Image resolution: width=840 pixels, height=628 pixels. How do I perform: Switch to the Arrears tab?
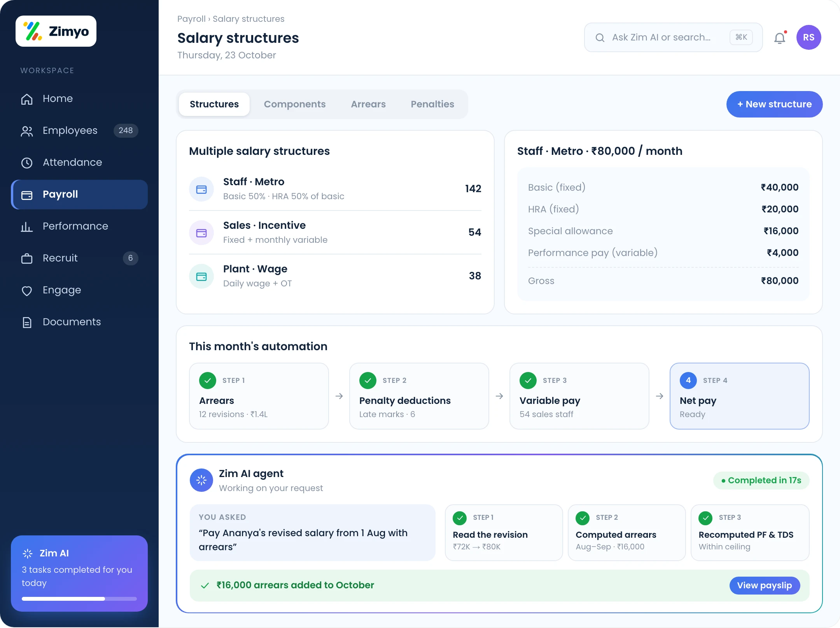(368, 104)
